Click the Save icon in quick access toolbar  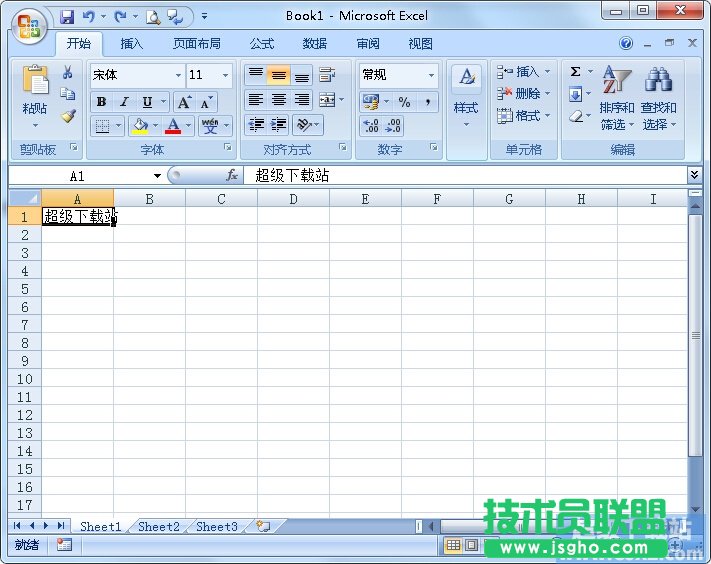[x=67, y=16]
